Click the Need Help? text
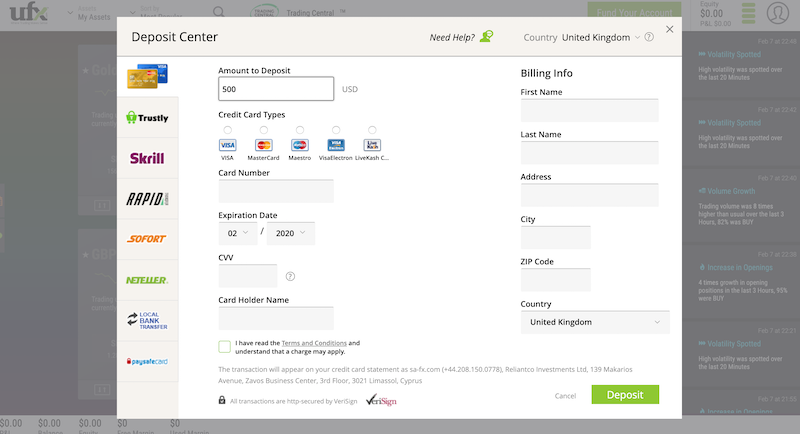This screenshot has width=800, height=434. (452, 37)
